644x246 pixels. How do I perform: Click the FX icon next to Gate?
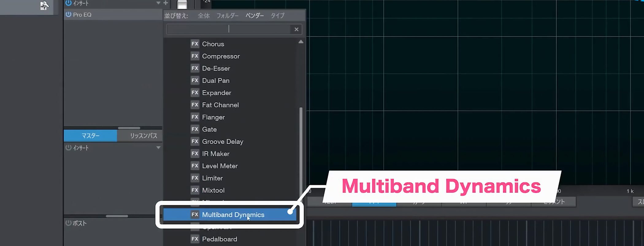pyautogui.click(x=195, y=129)
